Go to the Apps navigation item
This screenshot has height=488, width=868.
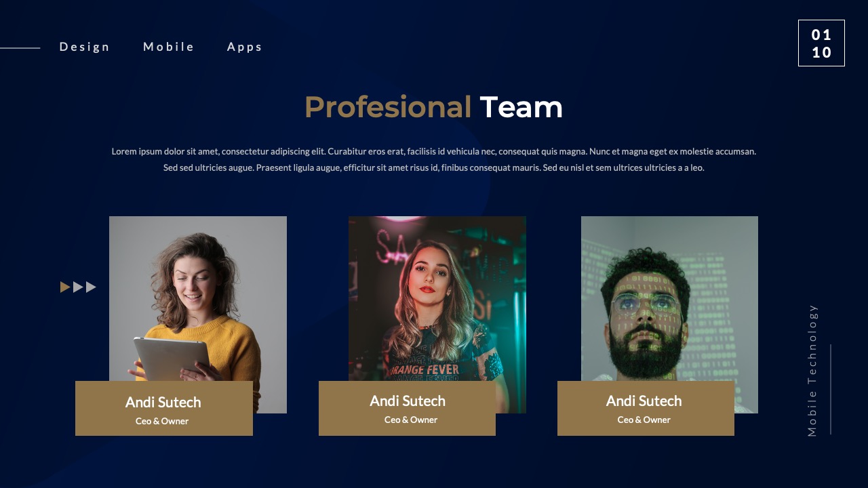point(245,47)
